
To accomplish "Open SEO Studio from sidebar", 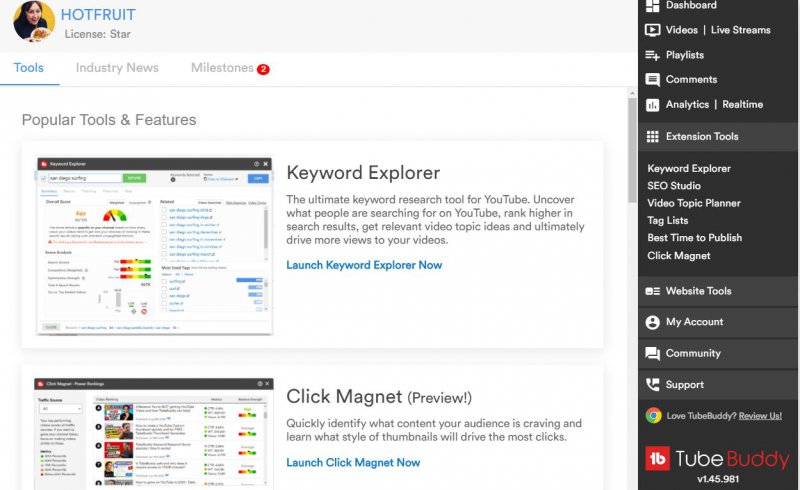I will click(674, 186).
